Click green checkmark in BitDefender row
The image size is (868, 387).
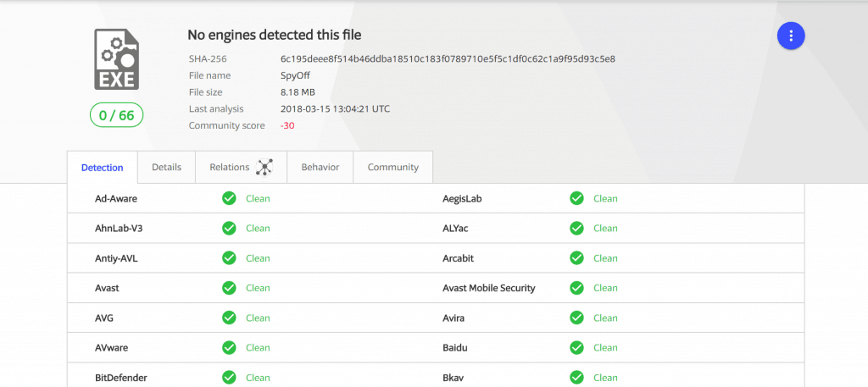[229, 378]
